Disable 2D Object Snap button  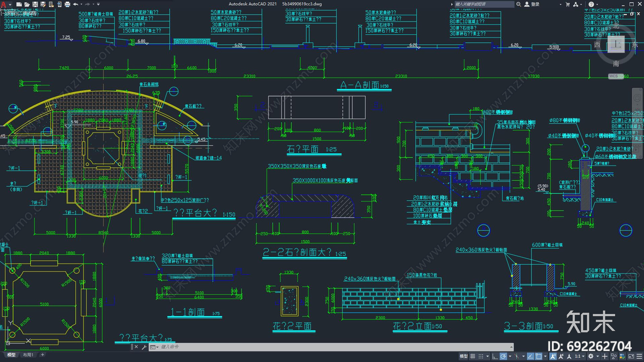pyautogui.click(x=539, y=356)
